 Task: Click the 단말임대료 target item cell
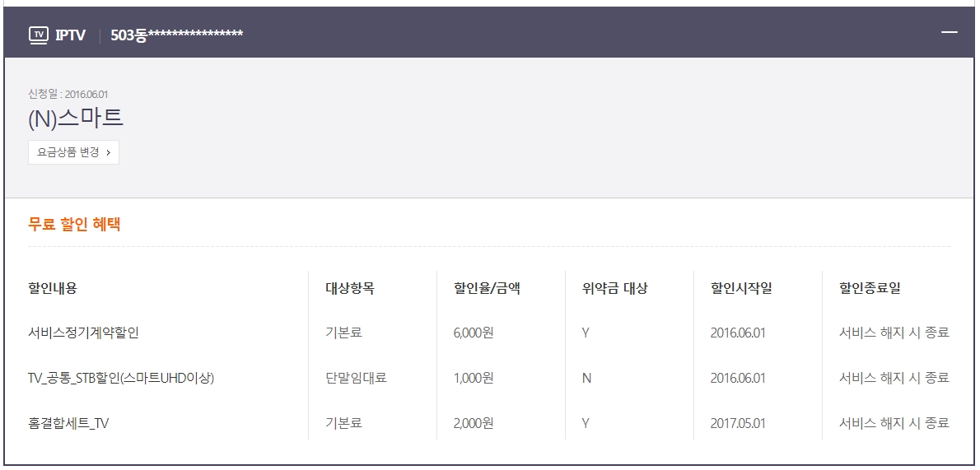356,378
